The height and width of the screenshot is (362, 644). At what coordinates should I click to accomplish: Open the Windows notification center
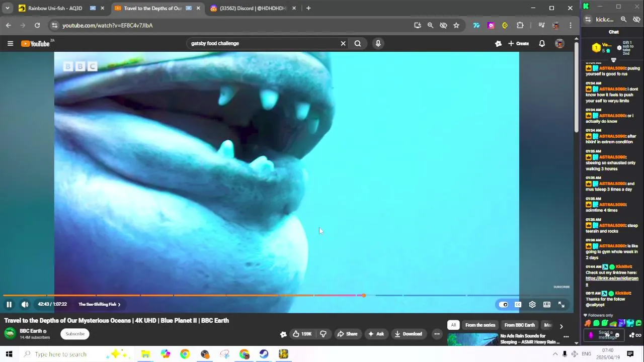[630, 354]
